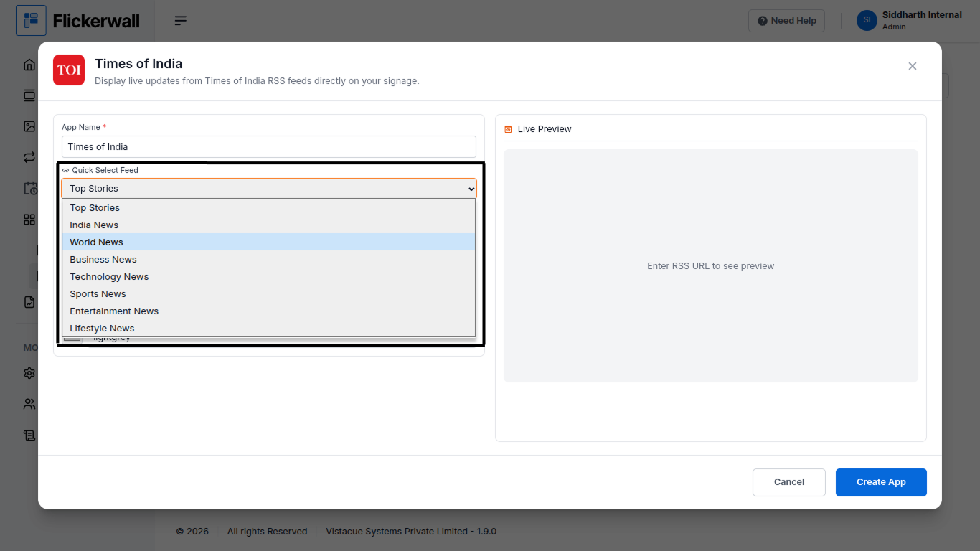980x551 pixels.
Task: Select Entertainment News feed option
Action: 268,311
